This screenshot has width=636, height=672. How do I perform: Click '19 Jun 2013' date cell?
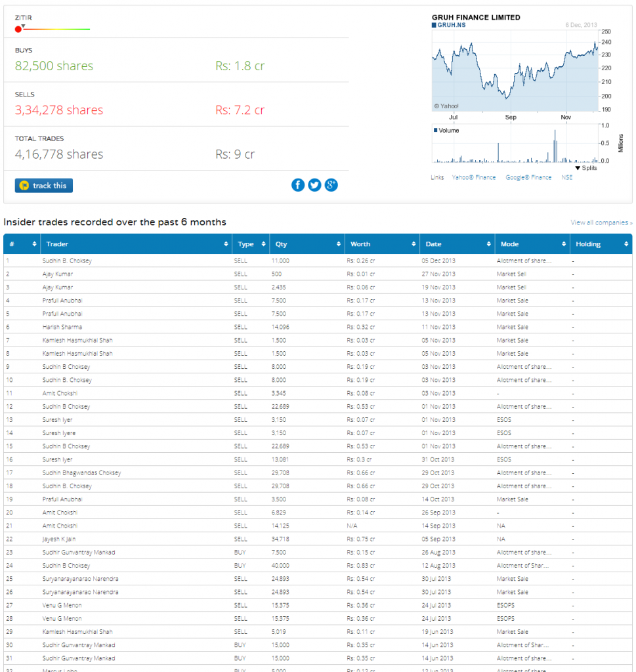pyautogui.click(x=437, y=632)
